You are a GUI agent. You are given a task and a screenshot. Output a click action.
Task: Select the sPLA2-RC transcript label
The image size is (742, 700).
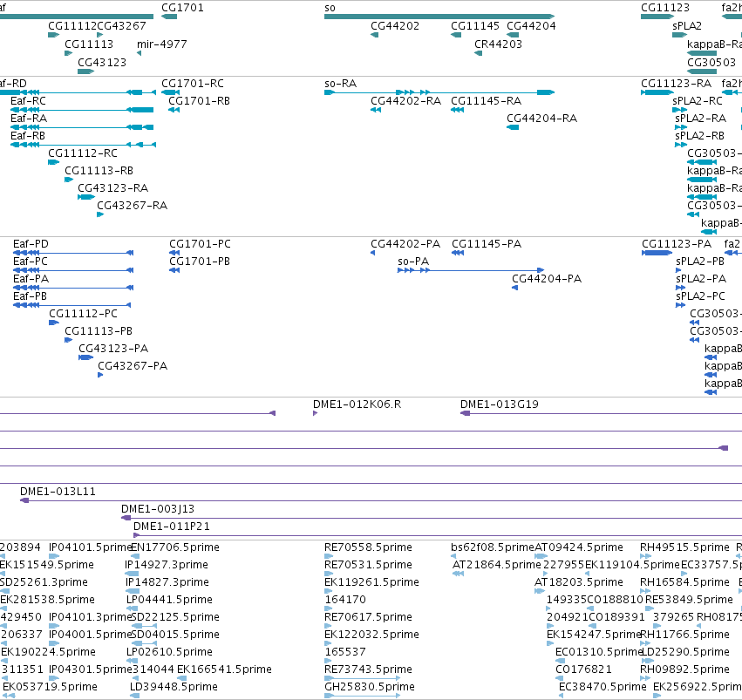(698, 101)
